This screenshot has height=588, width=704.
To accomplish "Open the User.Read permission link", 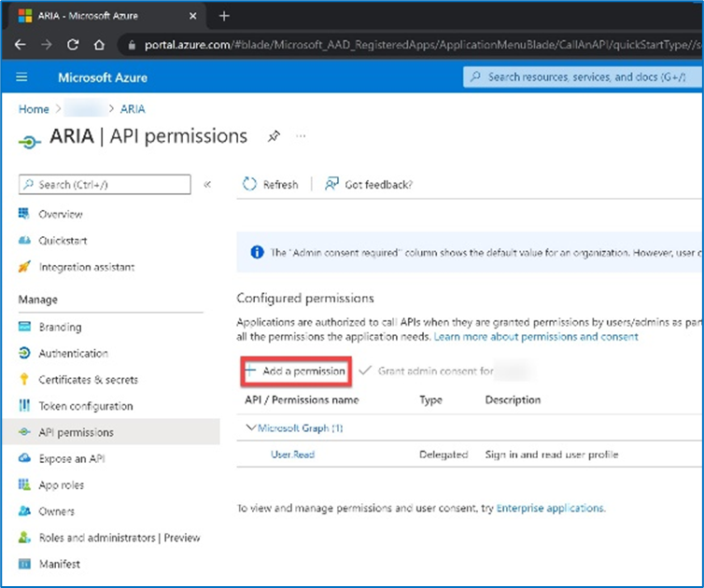I will tap(293, 455).
